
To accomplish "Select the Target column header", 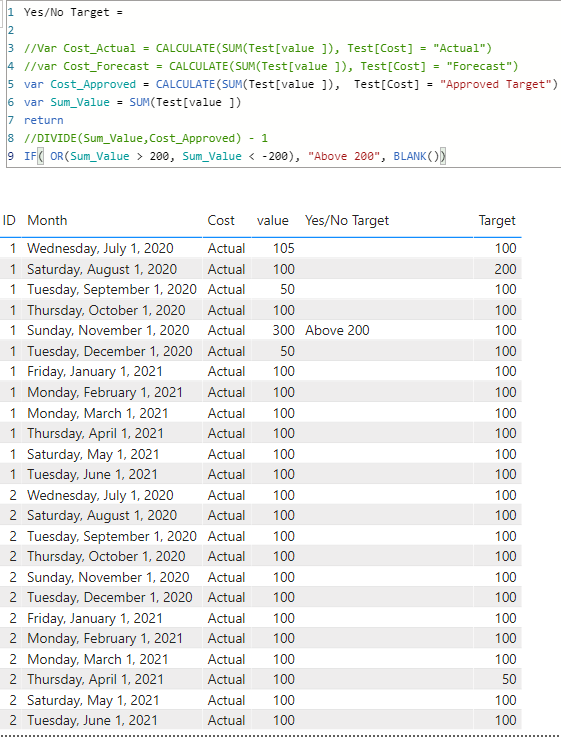I will 497,220.
